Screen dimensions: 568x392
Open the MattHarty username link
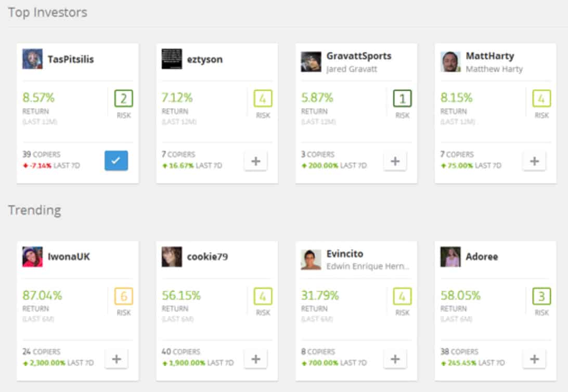point(490,56)
